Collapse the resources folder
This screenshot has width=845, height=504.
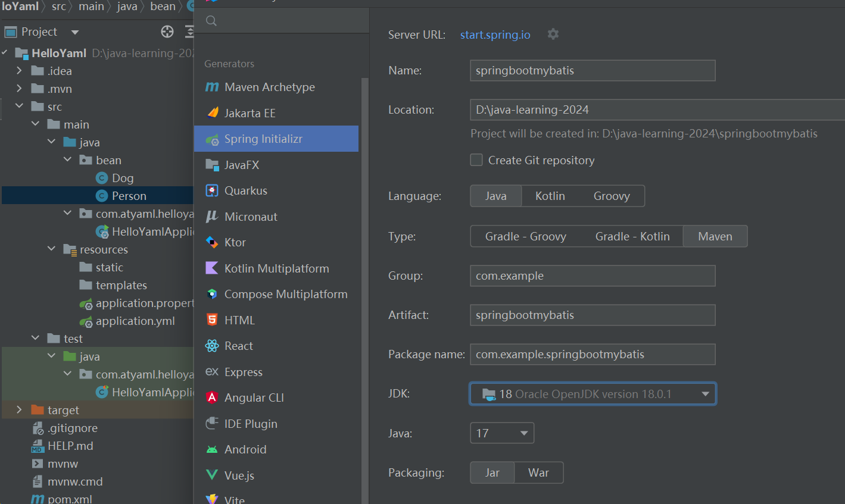tap(51, 249)
